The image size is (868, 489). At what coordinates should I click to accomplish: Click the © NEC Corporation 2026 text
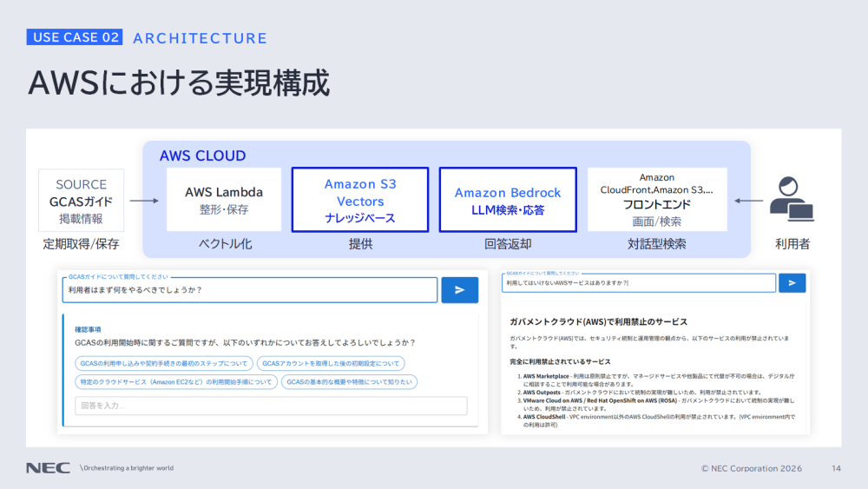[752, 468]
